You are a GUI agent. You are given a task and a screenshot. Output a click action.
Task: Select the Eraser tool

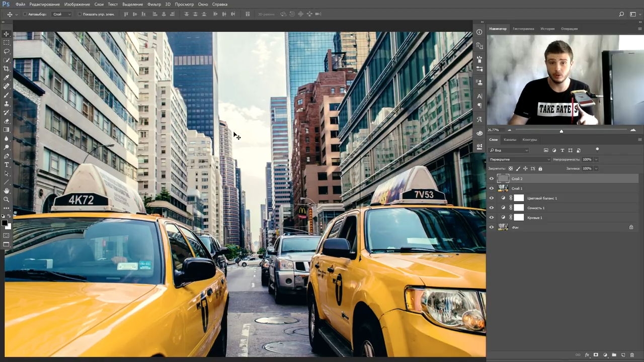coord(7,121)
